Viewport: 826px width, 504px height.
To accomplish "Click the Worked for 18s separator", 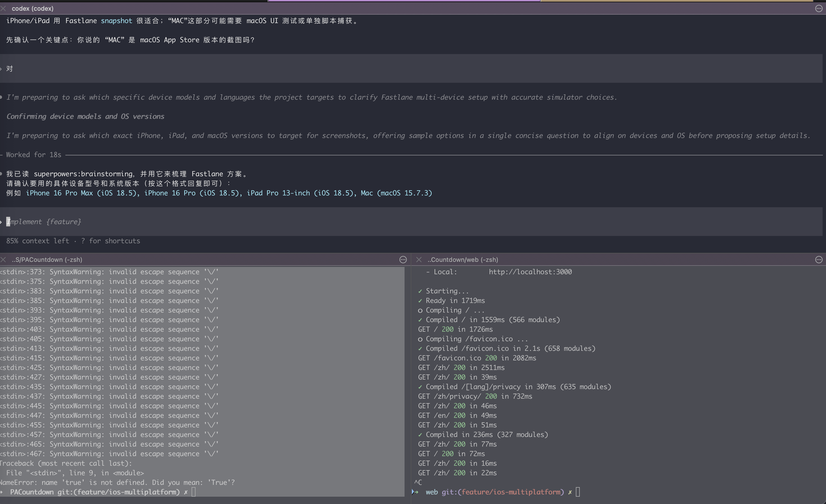I will (34, 155).
